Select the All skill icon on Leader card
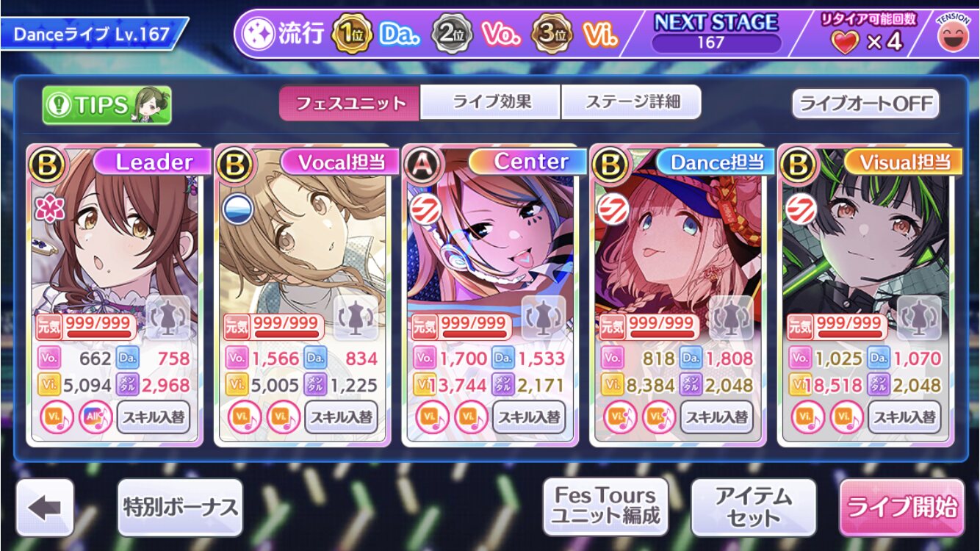Image resolution: width=980 pixels, height=551 pixels. 96,417
